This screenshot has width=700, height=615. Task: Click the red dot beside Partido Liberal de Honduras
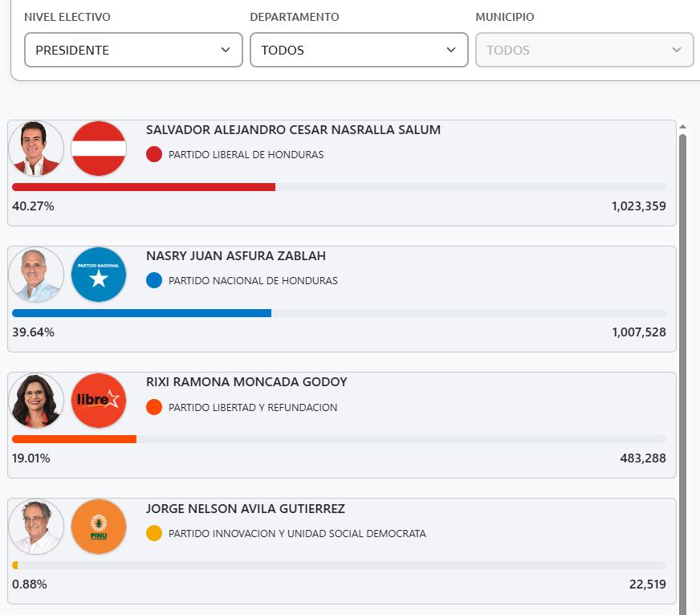[154, 154]
